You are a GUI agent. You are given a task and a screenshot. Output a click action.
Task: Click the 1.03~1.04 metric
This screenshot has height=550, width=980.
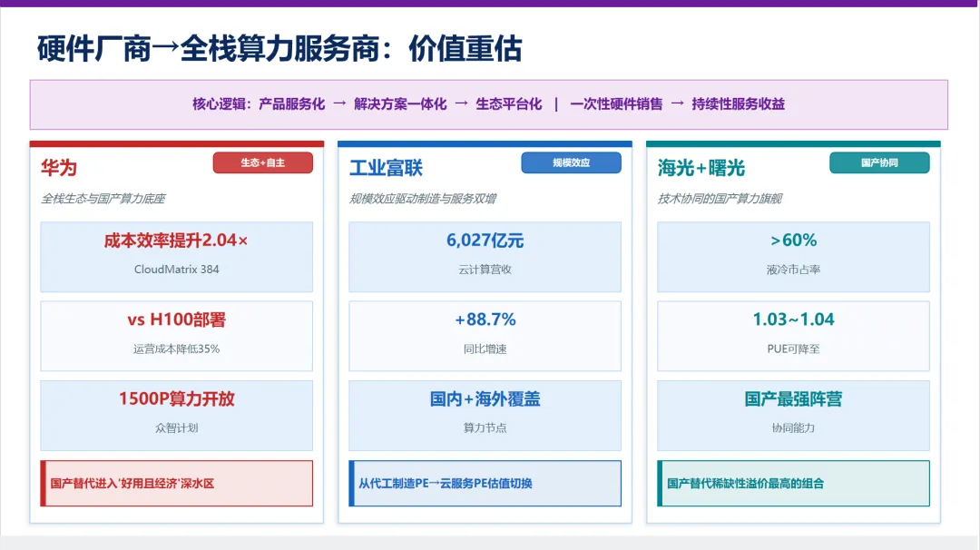pyautogui.click(x=793, y=320)
